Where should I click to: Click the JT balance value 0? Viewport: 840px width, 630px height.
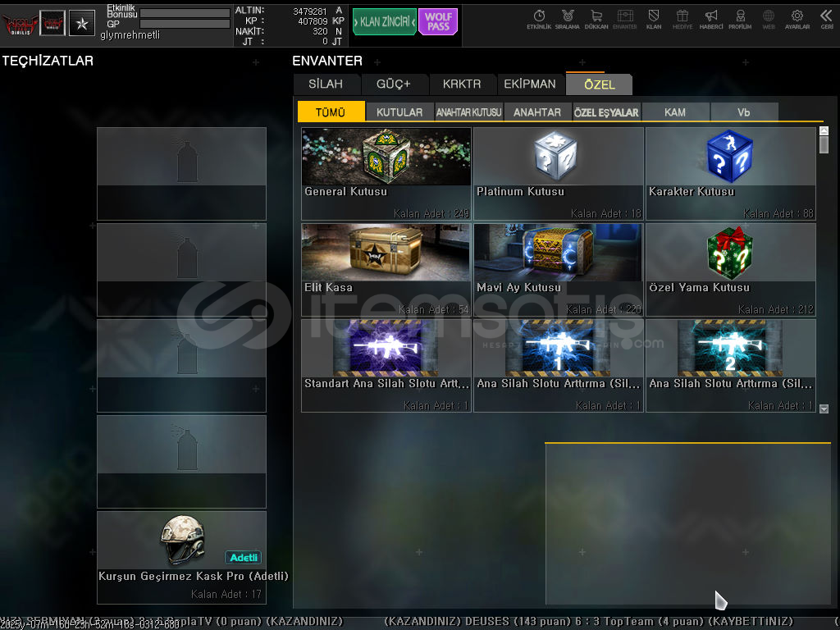tap(325, 41)
